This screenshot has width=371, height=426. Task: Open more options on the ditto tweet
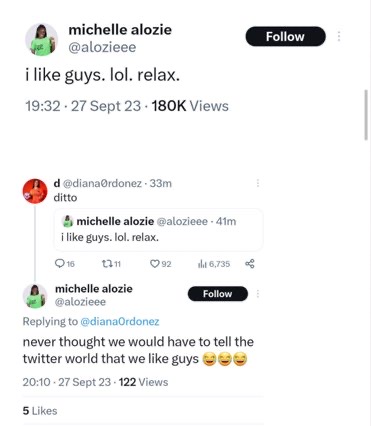point(258,183)
